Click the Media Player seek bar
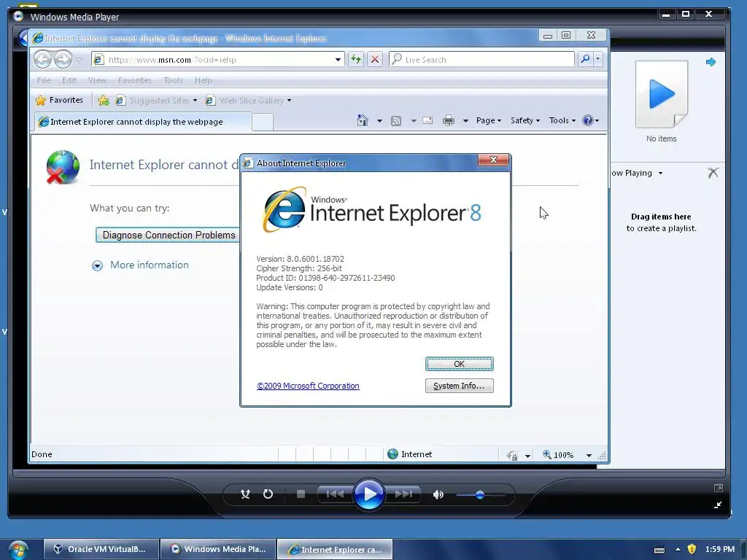 [369, 473]
